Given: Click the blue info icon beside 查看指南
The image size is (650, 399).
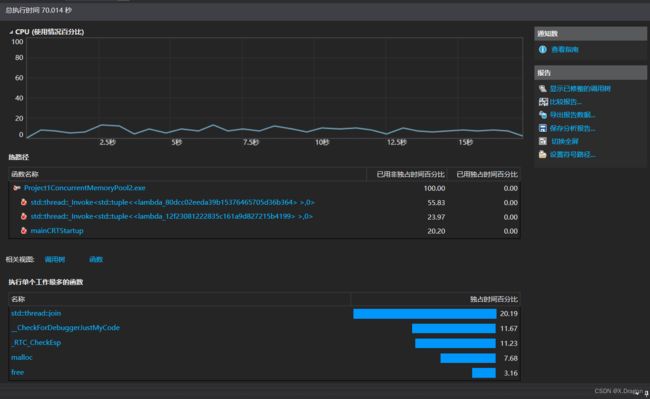Looking at the screenshot, I should (x=543, y=49).
